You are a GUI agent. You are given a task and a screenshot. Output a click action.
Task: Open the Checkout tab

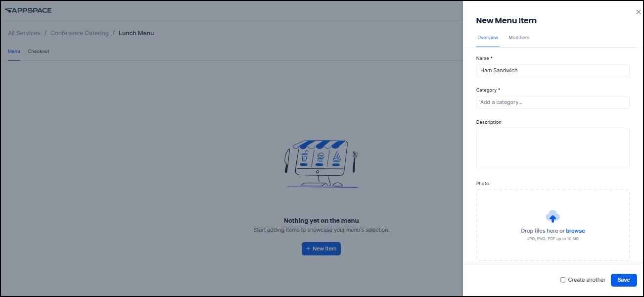[39, 51]
